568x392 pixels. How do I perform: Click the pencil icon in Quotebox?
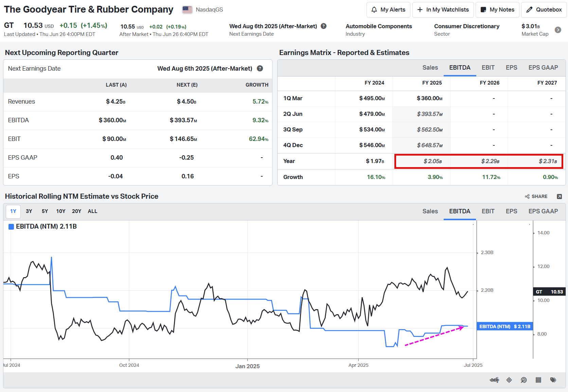[529, 10]
